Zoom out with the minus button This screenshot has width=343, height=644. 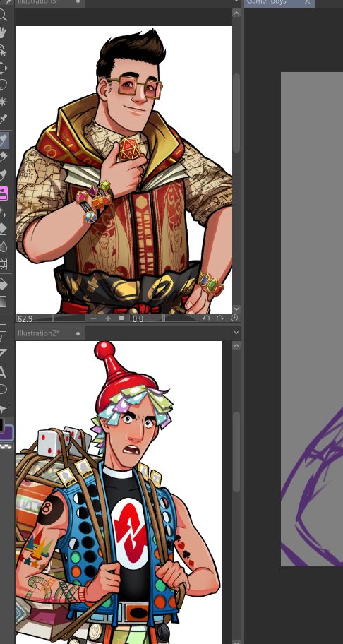(x=94, y=318)
